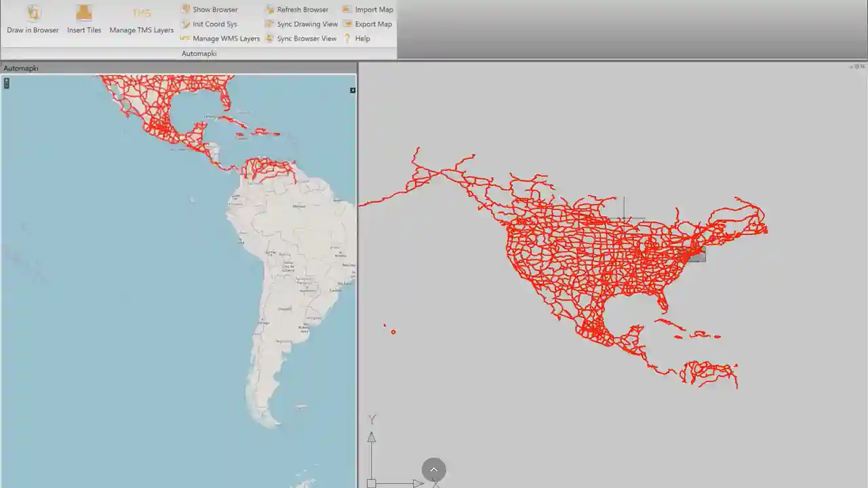
Task: Open Help from the Automapki ribbon
Action: point(347,39)
